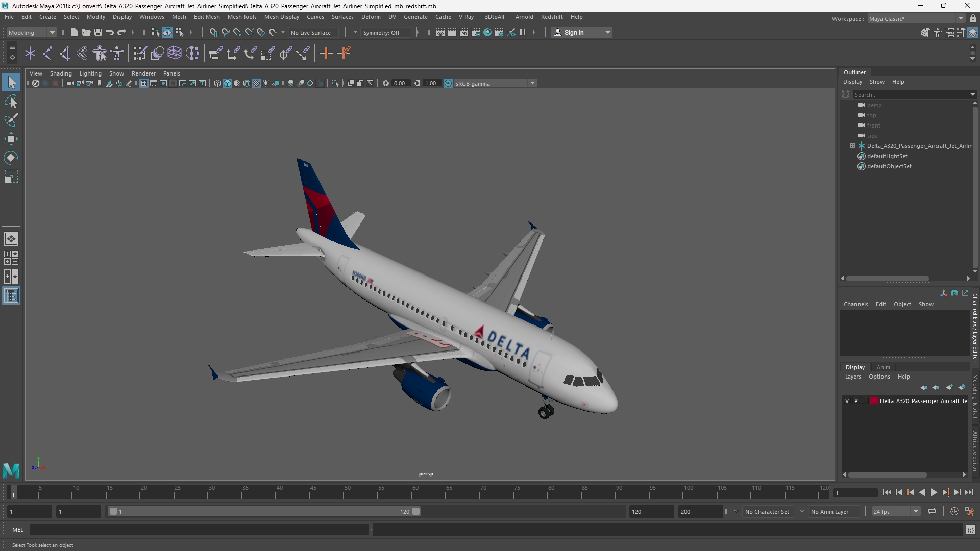
Task: Click the Maya logo icon at bottom left
Action: 11,470
